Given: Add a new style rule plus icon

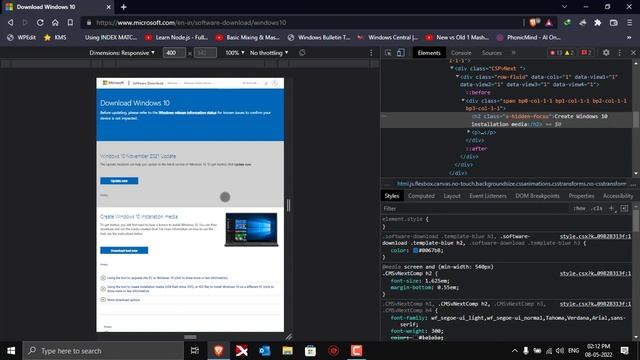Looking at the screenshot, I should point(611,209).
